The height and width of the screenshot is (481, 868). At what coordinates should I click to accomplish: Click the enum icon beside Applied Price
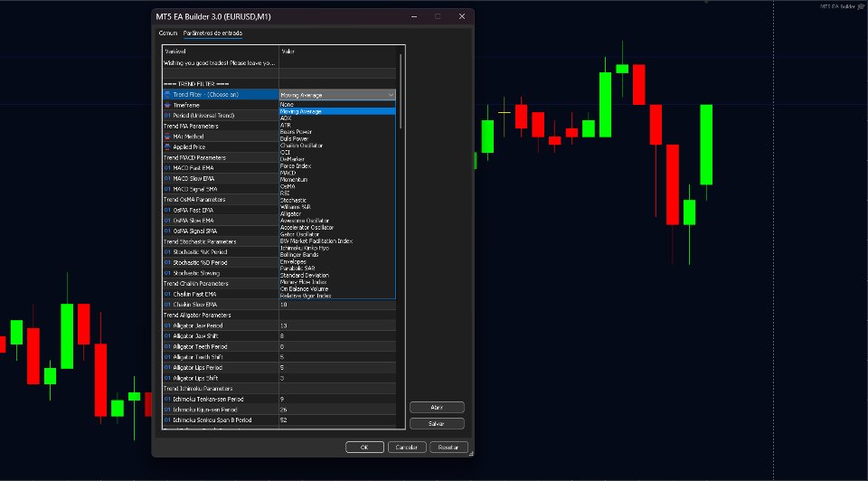[x=167, y=146]
